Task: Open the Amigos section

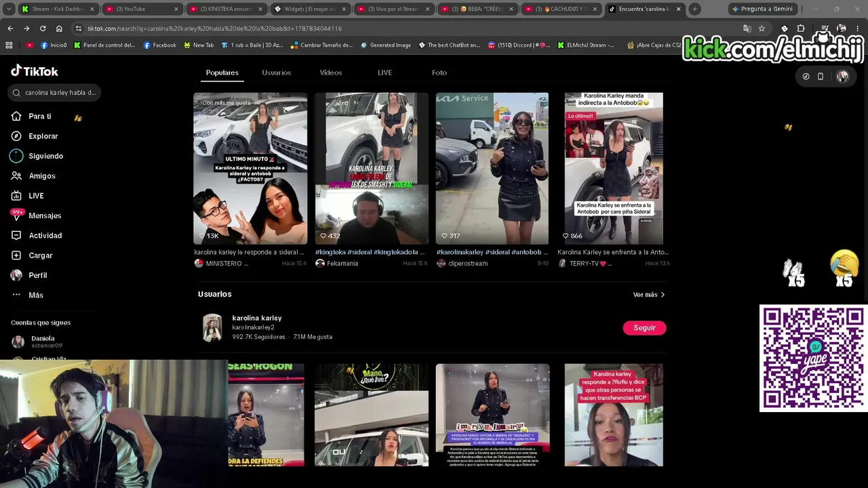Action: coord(41,176)
